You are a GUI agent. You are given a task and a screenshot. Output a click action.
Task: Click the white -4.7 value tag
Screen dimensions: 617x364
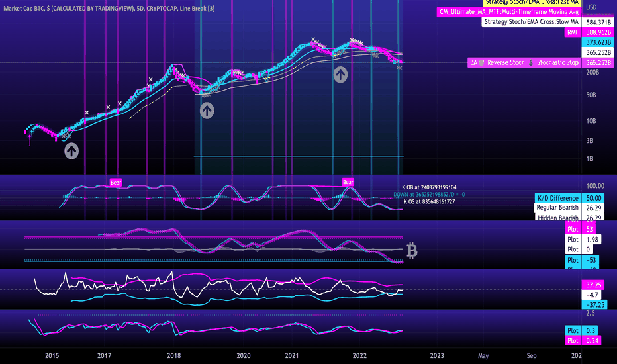click(593, 295)
